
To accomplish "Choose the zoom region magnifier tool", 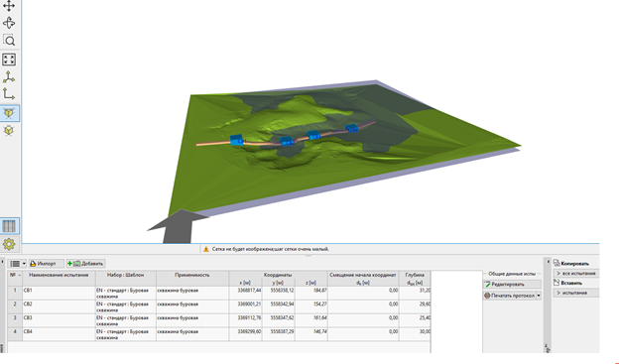I will [9, 41].
